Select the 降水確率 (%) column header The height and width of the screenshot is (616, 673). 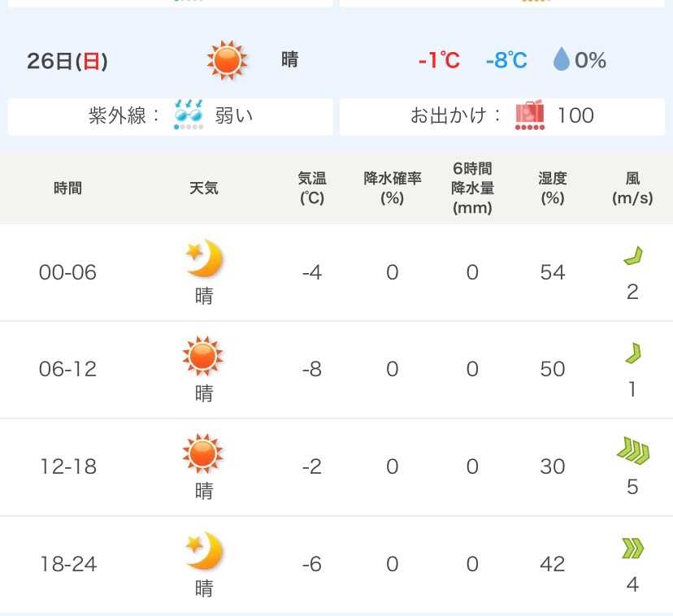click(393, 188)
